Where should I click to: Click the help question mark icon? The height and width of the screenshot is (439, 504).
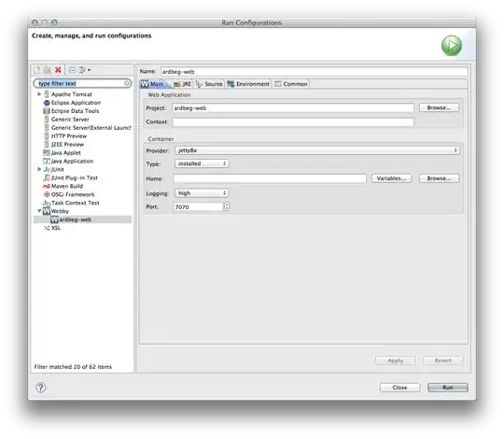(x=40, y=388)
